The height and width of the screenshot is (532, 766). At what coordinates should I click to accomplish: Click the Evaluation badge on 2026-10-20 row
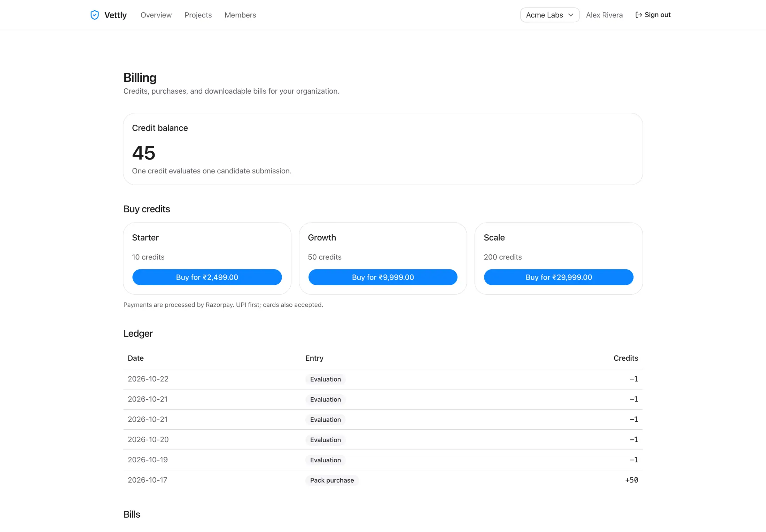coord(326,440)
